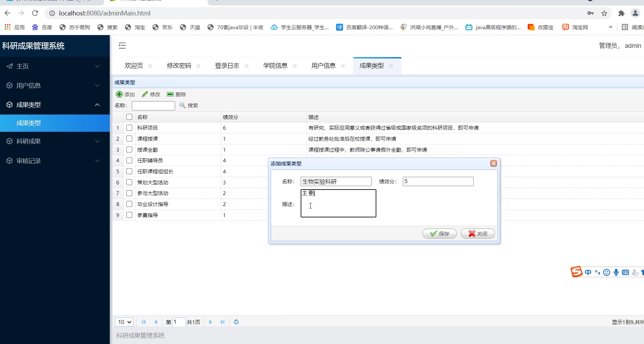Click the 关闭 button in dialog

click(477, 234)
